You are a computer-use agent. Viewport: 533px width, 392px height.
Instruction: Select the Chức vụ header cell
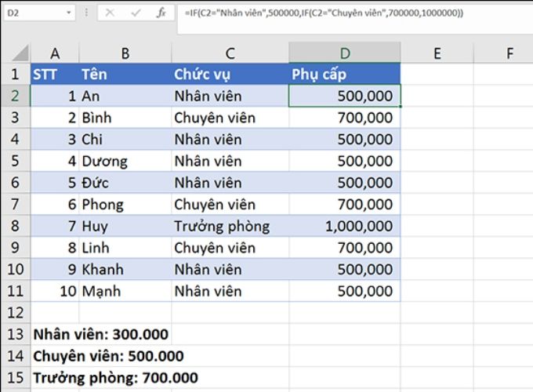click(230, 74)
